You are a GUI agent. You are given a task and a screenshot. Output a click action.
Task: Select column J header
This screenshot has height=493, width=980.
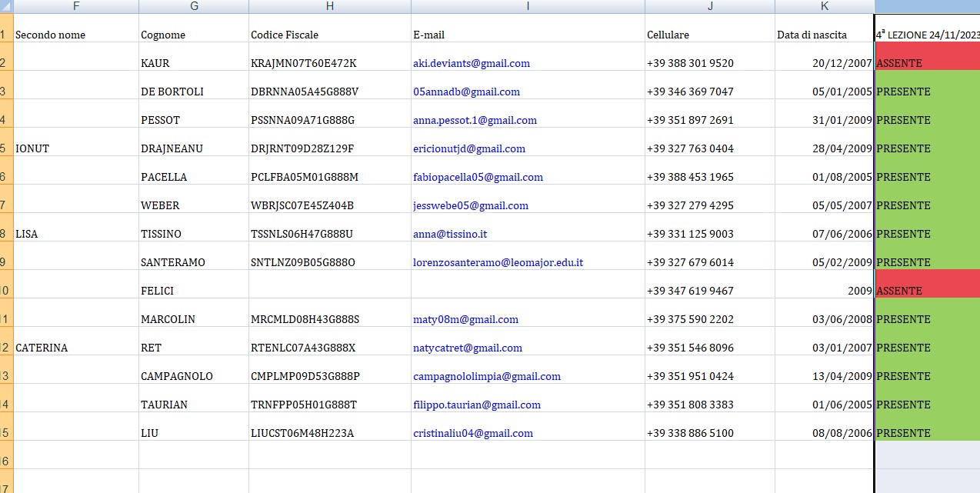710,6
